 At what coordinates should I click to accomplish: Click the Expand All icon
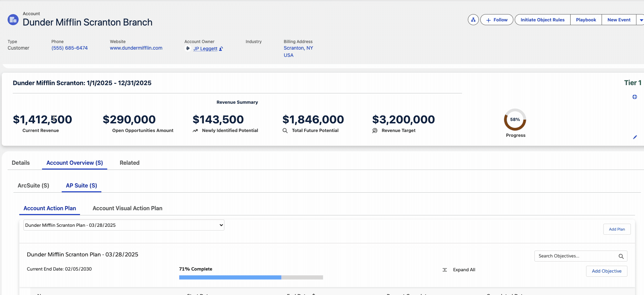pos(444,270)
